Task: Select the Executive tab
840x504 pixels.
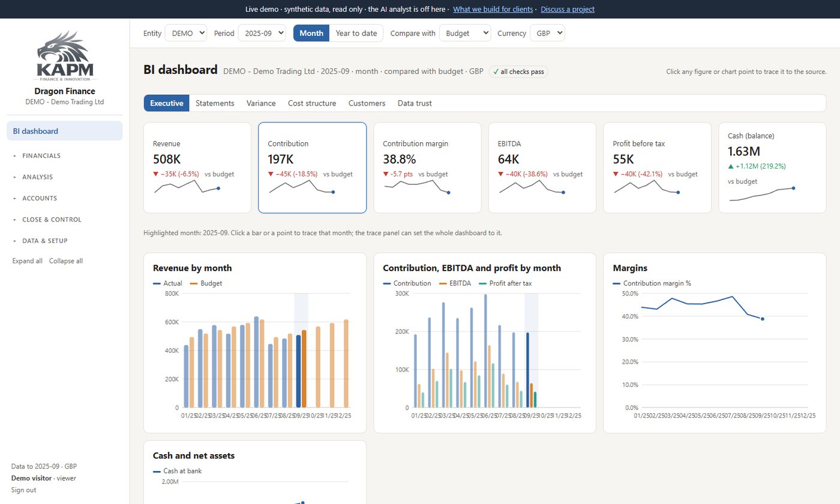Action: pos(167,103)
